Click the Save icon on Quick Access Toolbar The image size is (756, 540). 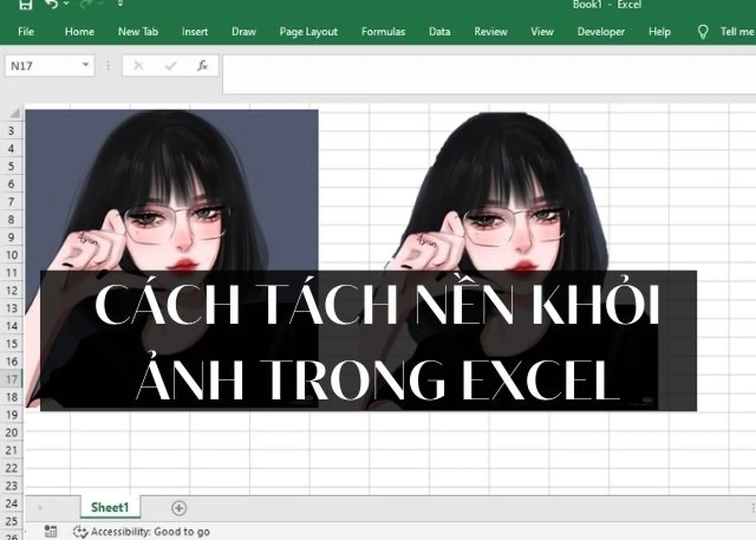point(27,5)
